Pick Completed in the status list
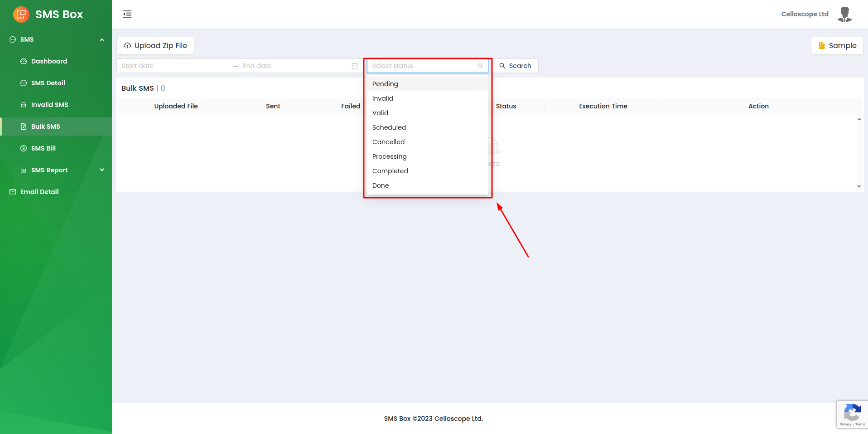 390,171
